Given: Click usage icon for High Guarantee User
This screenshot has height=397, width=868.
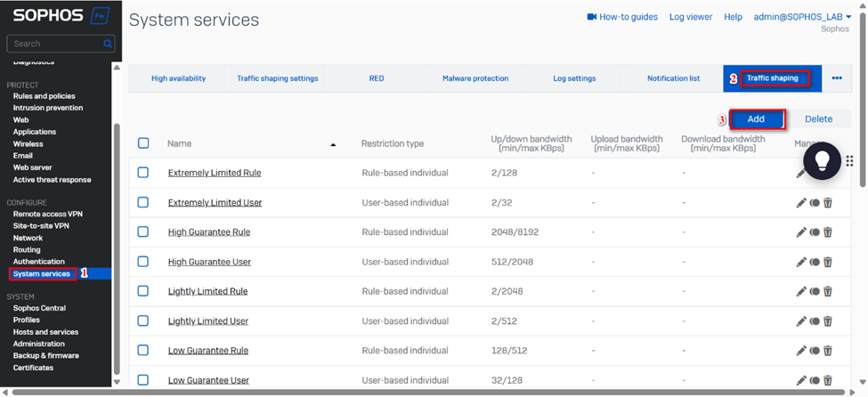Looking at the screenshot, I should pos(815,263).
